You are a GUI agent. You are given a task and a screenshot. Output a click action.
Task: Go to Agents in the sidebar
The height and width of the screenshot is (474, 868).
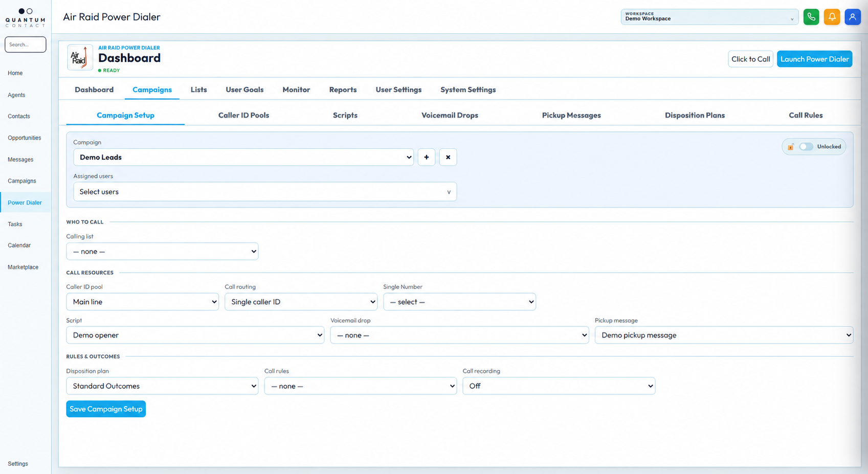[16, 95]
